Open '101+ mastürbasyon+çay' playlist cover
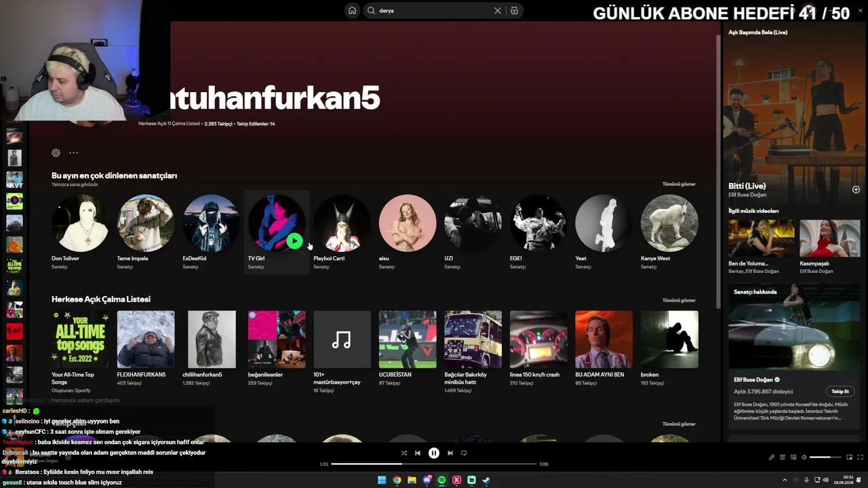The height and width of the screenshot is (488, 868). point(342,340)
